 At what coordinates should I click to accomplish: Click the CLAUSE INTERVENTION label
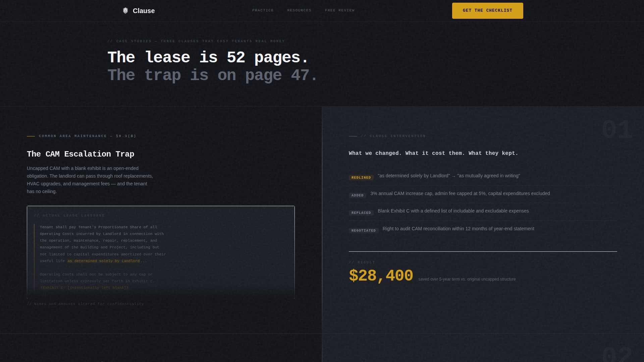pyautogui.click(x=393, y=136)
